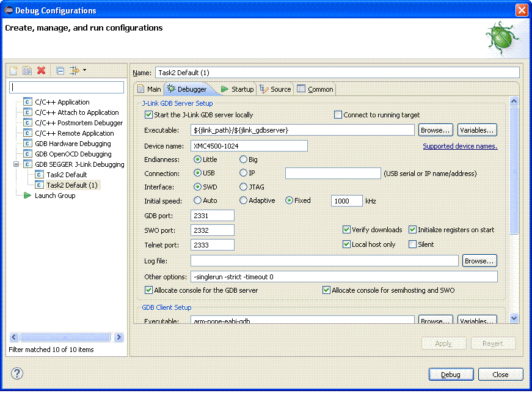This screenshot has width=532, height=396.
Task: Toggle Local host only checkbox
Action: (x=346, y=244)
